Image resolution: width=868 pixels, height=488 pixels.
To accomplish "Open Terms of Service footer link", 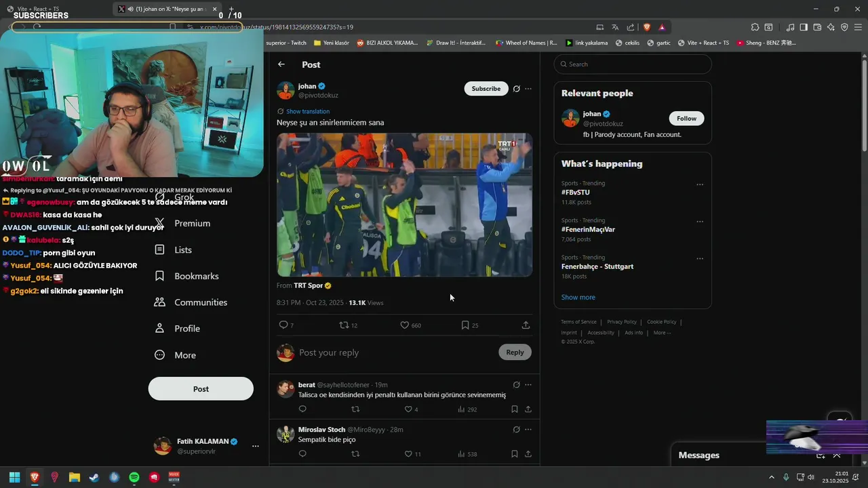I will pyautogui.click(x=578, y=322).
